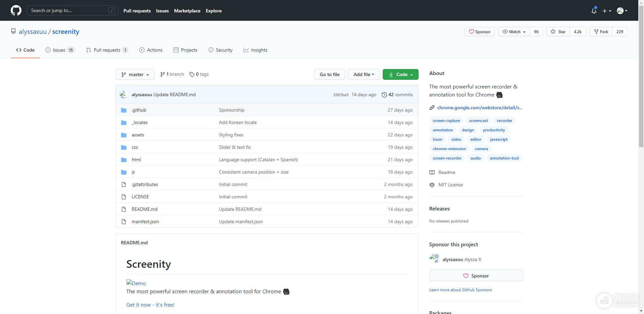Open the 42 commits history
The width and height of the screenshot is (644, 314).
pos(397,95)
